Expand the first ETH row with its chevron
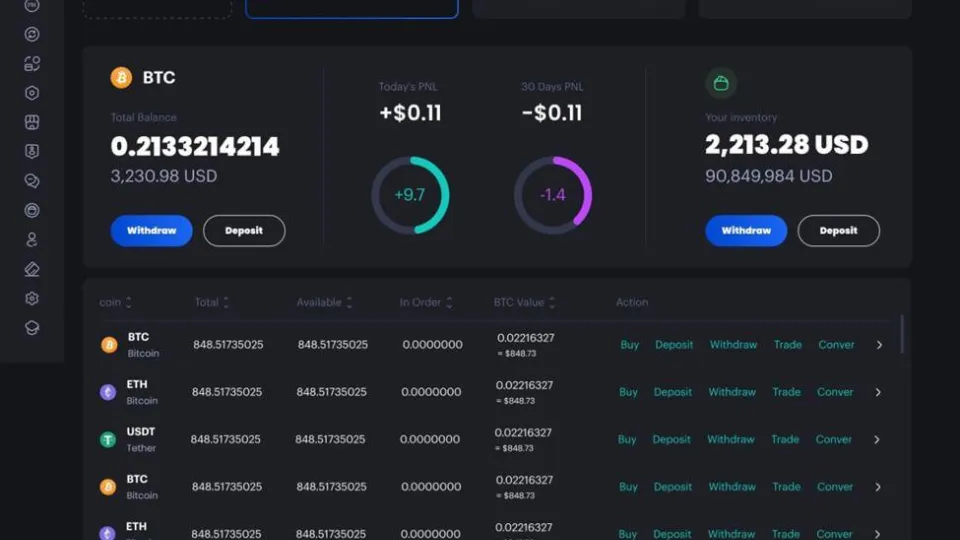Viewport: 960px width, 540px height. coord(878,392)
